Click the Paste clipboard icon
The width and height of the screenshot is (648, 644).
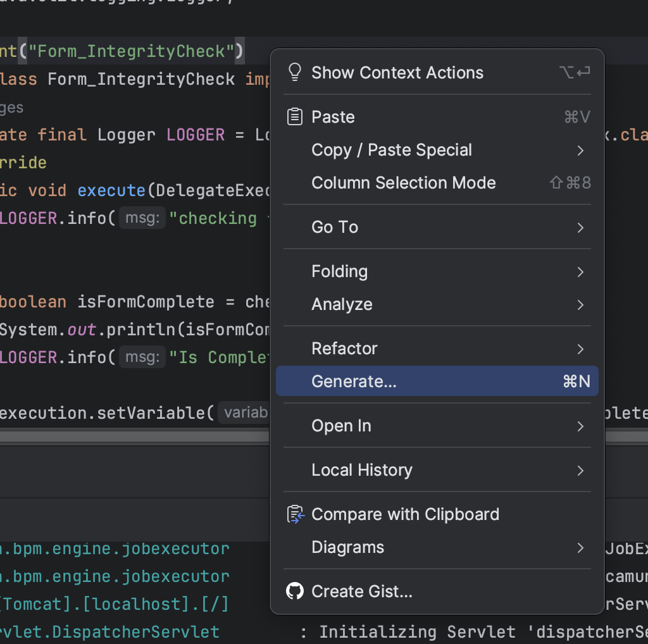pos(295,117)
